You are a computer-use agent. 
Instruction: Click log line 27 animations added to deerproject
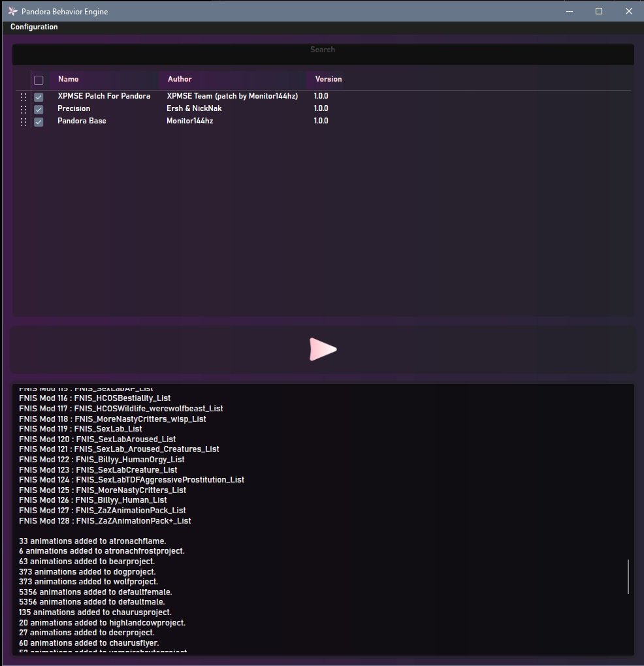(x=87, y=633)
